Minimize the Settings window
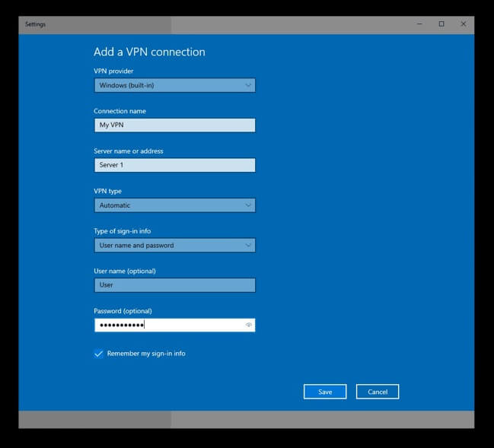Viewport: 494px width, 448px height. tap(419, 24)
